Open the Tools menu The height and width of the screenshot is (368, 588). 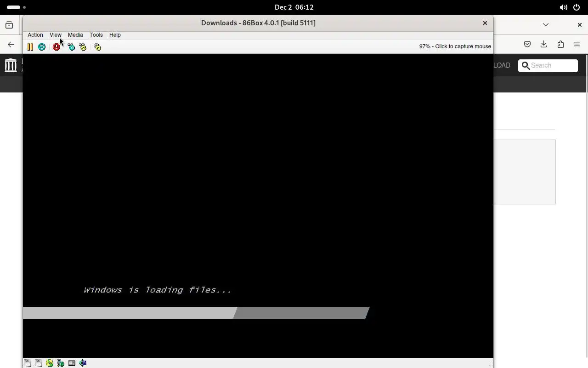(96, 35)
